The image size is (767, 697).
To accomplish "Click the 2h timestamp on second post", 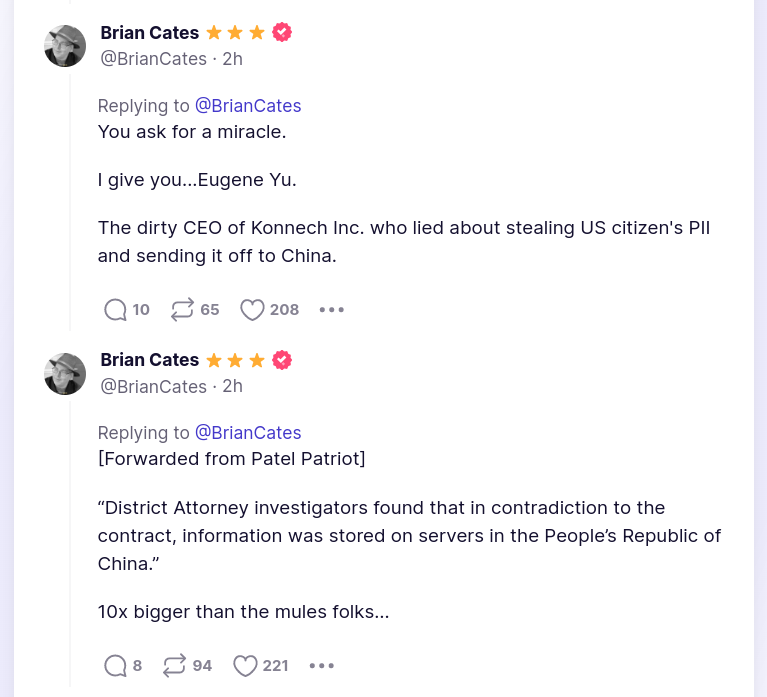I will 232,386.
